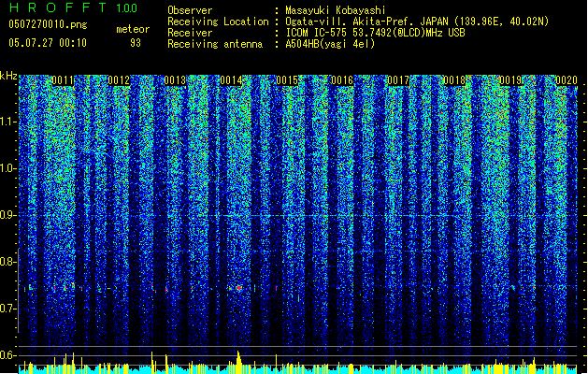Click the Receiving antenna label
The width and height of the screenshot is (588, 374).
point(215,44)
